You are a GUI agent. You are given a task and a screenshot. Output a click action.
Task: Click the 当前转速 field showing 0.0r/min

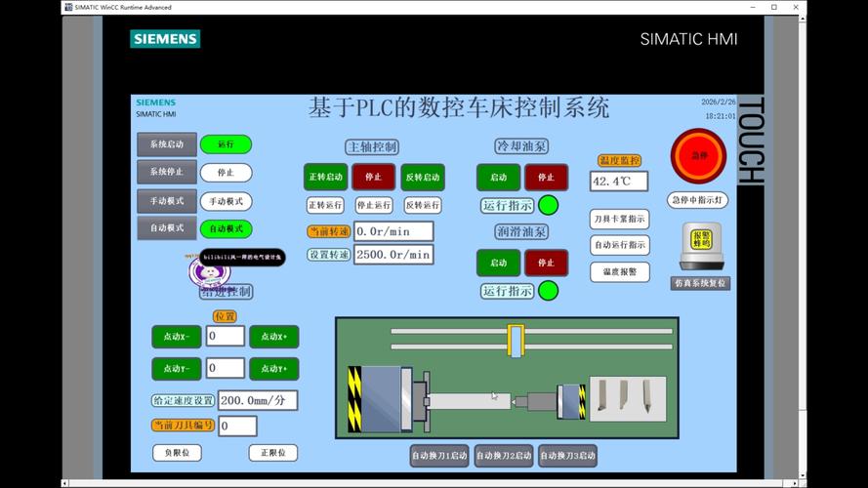point(393,231)
